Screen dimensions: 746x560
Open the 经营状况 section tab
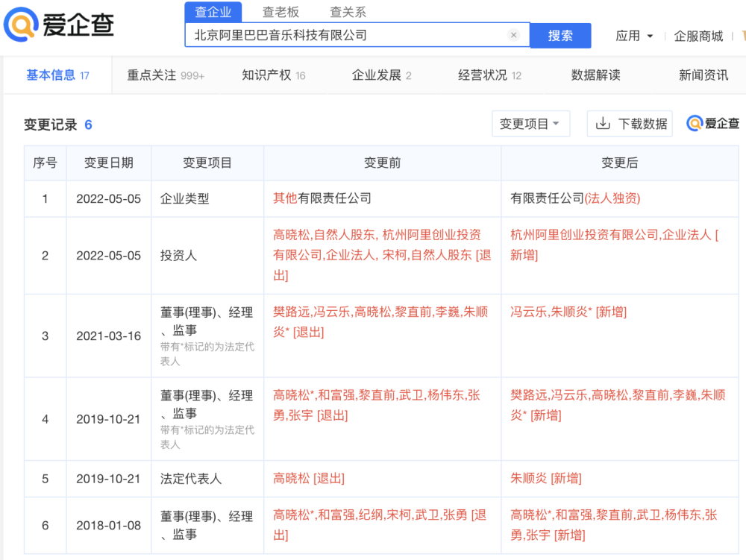tap(489, 75)
